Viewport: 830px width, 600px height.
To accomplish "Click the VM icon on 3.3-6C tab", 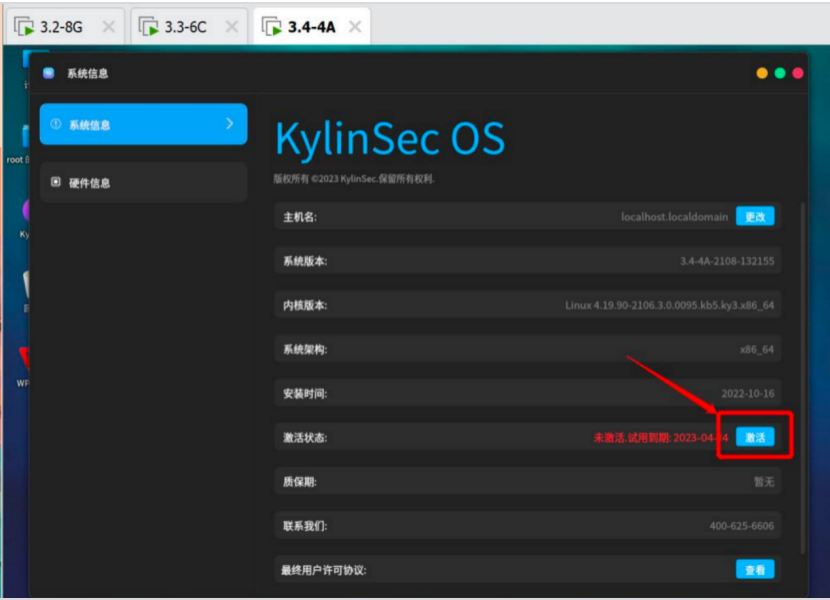I will pos(148,26).
